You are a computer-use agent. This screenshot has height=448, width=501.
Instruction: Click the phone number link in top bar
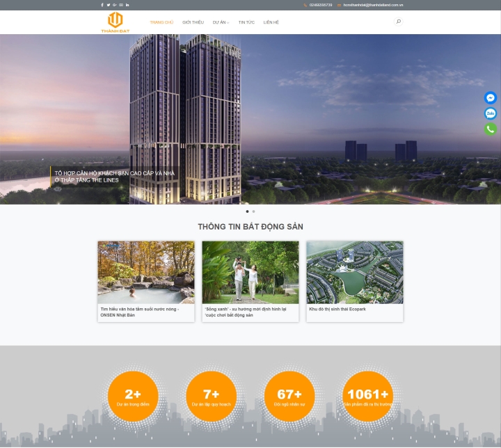pyautogui.click(x=321, y=5)
